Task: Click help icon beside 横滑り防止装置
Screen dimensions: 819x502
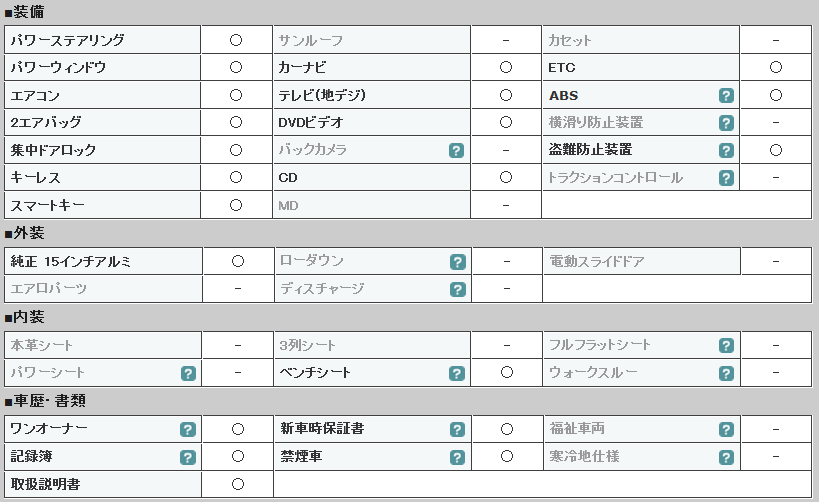Action: point(726,123)
